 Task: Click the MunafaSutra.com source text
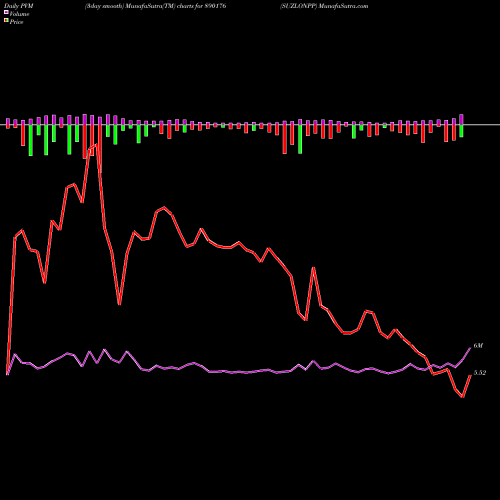click(x=343, y=6)
